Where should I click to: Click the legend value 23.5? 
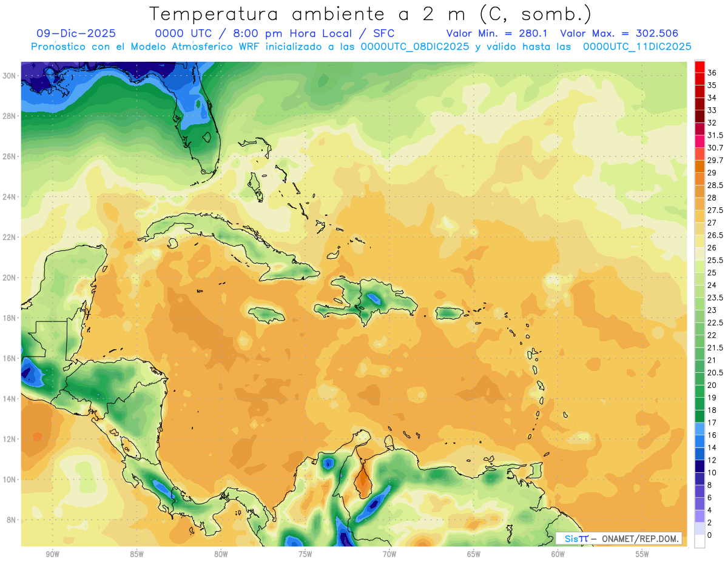(715, 298)
